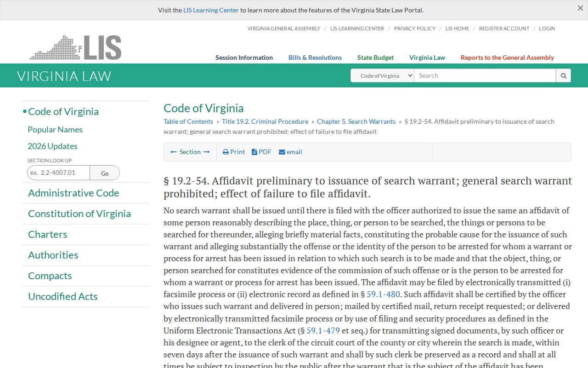Open the Virginia Law menu
The width and height of the screenshot is (588, 368).
coord(427,57)
